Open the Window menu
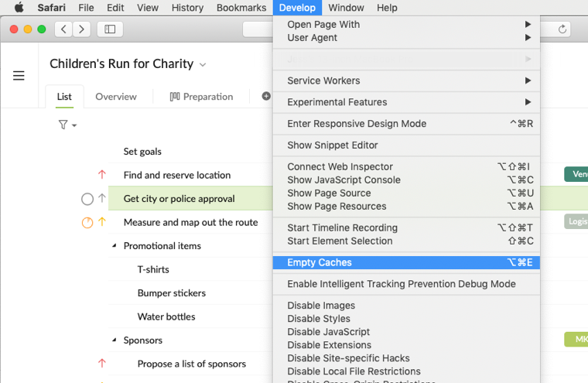Viewport: 588px width, 383px height. click(x=346, y=8)
